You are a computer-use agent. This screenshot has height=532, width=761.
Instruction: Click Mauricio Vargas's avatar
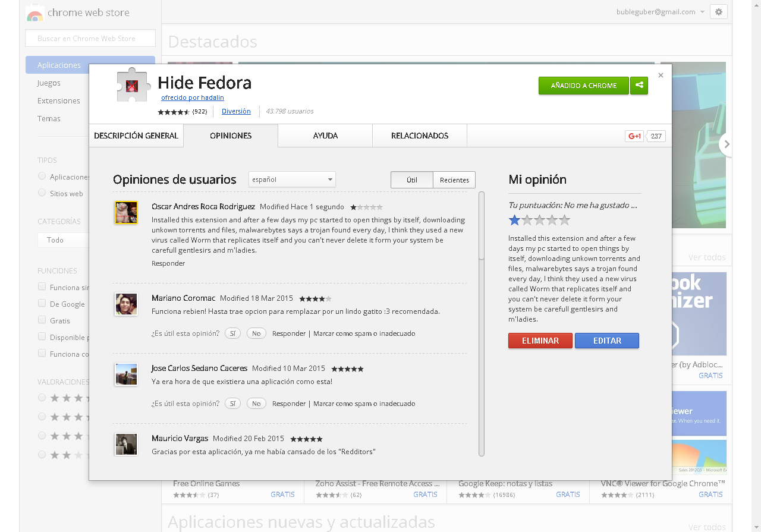[x=126, y=444]
